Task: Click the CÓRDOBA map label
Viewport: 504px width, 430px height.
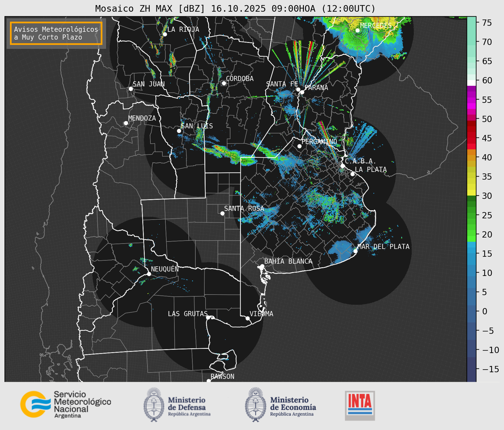Action: (240, 79)
